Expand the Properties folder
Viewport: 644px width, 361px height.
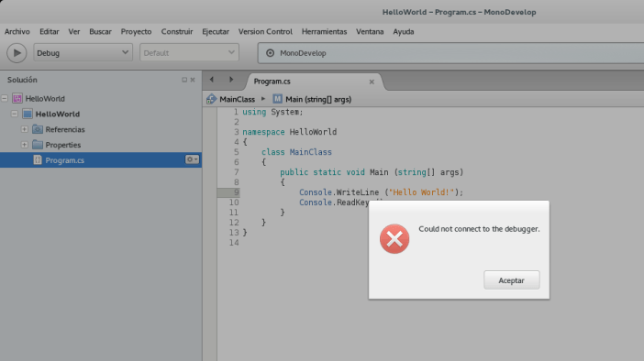point(25,145)
